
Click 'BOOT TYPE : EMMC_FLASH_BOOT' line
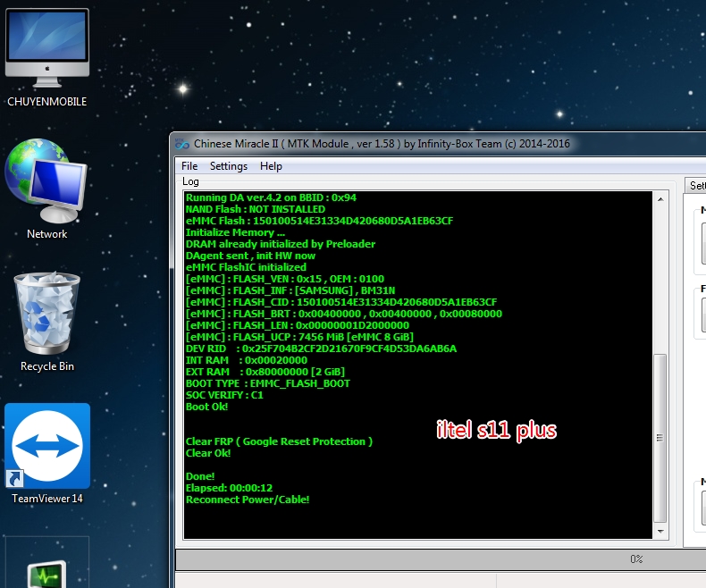(x=268, y=383)
